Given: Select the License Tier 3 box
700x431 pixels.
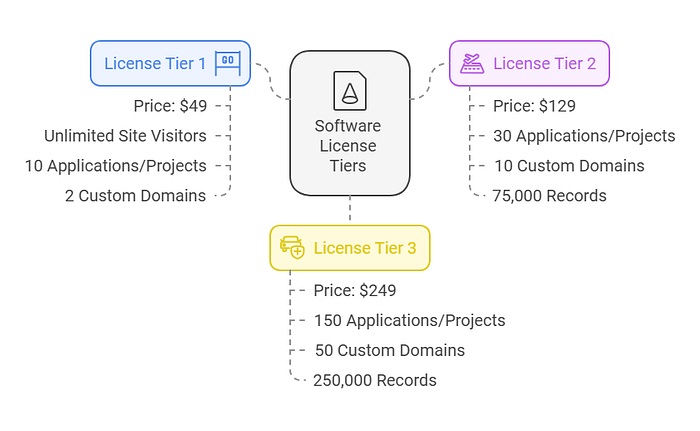Looking at the screenshot, I should [x=350, y=248].
